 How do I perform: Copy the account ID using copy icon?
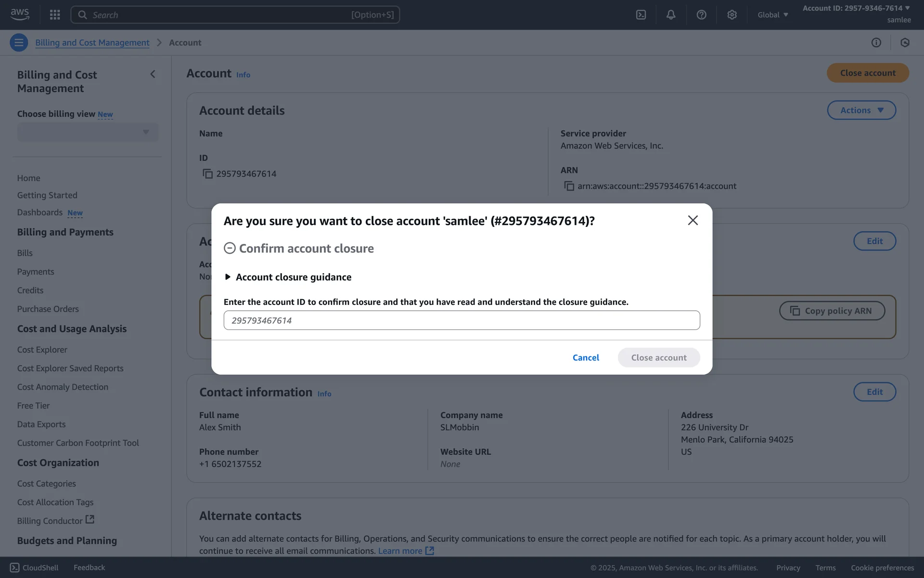(207, 174)
